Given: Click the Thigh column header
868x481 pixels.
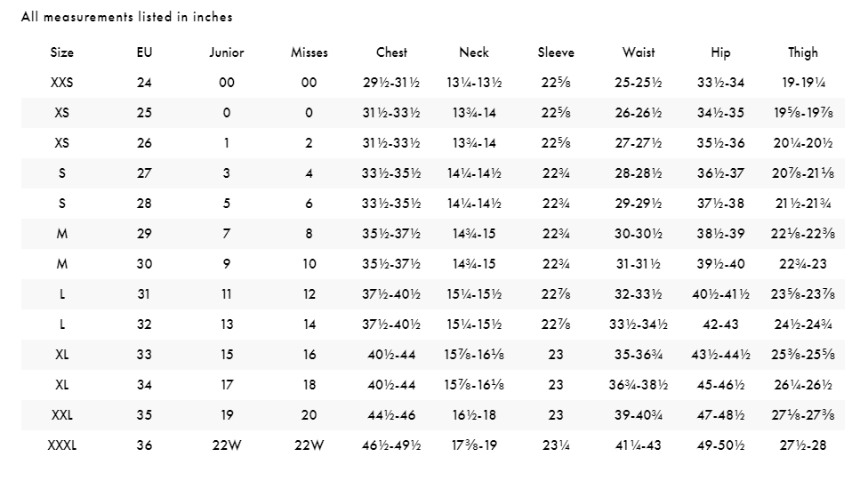Looking at the screenshot, I should coord(802,52).
